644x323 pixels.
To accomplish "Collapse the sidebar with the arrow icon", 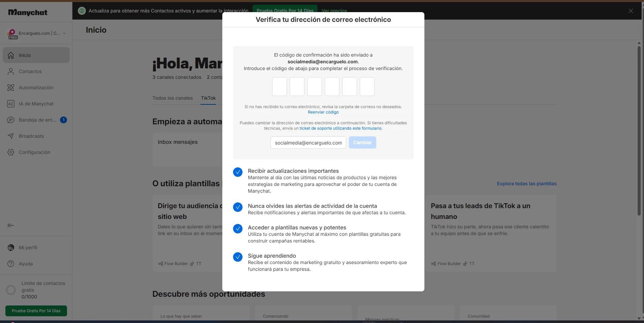I will (x=11, y=225).
